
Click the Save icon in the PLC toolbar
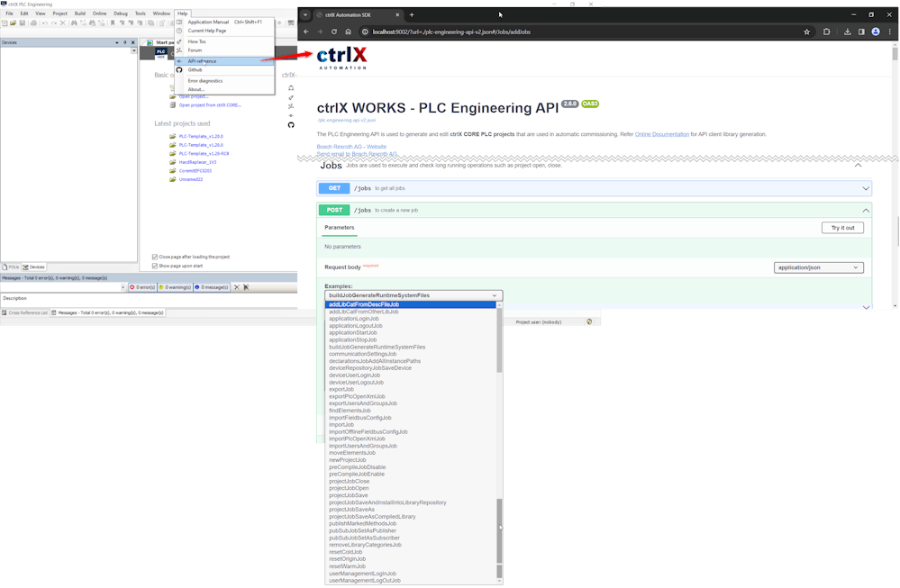click(23, 23)
